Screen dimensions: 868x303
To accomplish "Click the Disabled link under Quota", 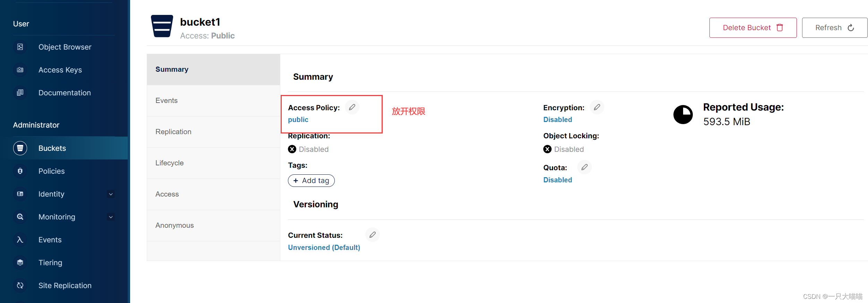I will click(557, 180).
